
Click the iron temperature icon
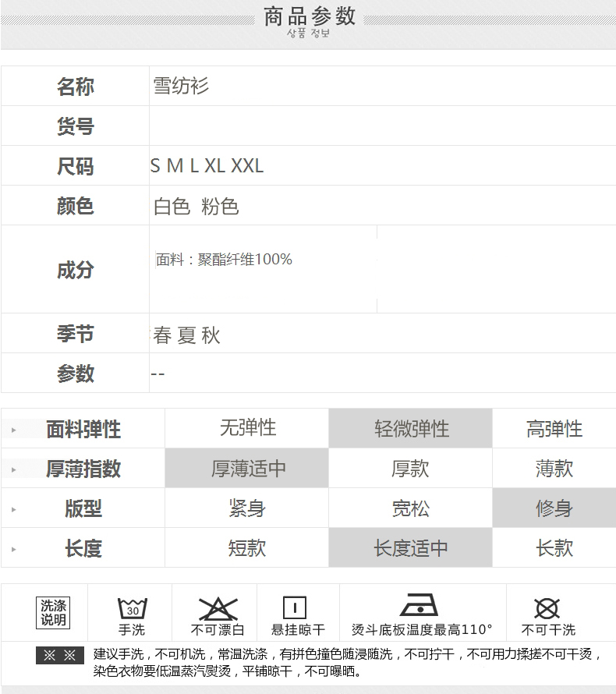pos(419,606)
